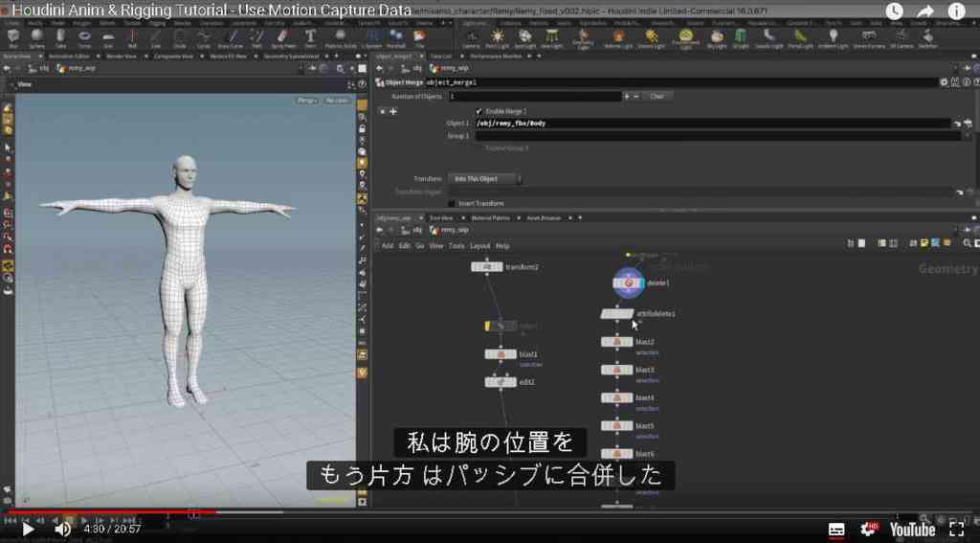Switch to the Animation Editor tab

69,57
